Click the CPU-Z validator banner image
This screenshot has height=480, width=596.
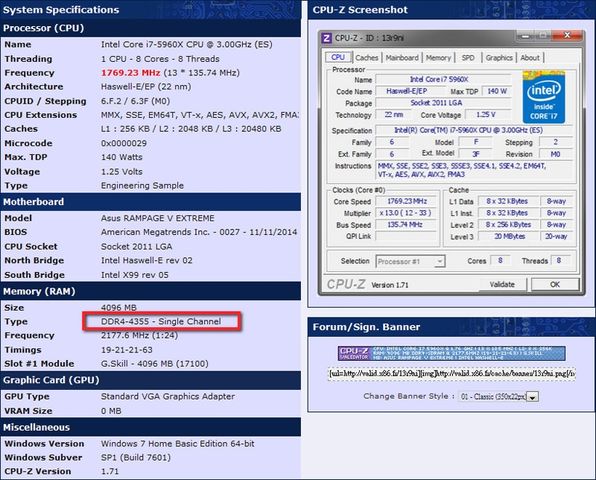(x=452, y=353)
